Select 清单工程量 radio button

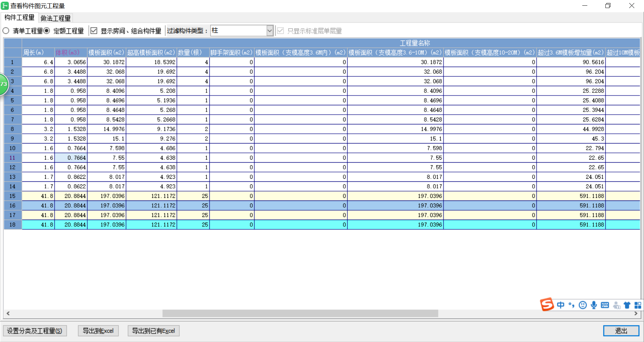tap(6, 31)
